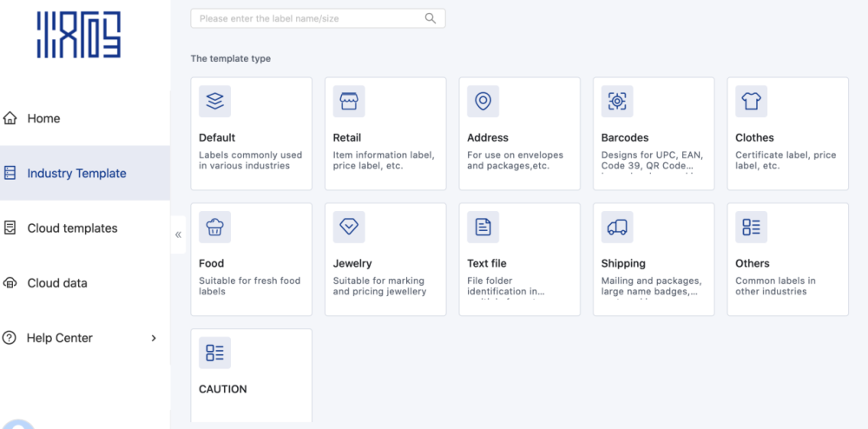The width and height of the screenshot is (868, 429).
Task: Open the Default template title
Action: coord(217,138)
